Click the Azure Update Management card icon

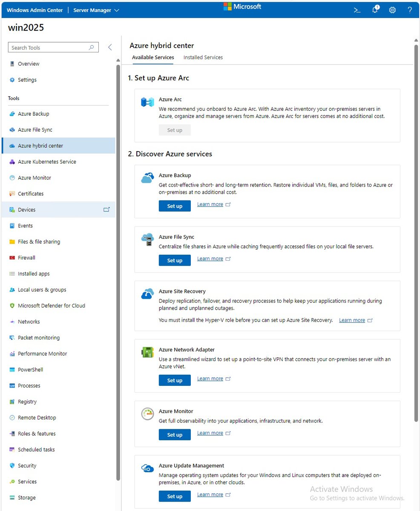click(x=147, y=468)
